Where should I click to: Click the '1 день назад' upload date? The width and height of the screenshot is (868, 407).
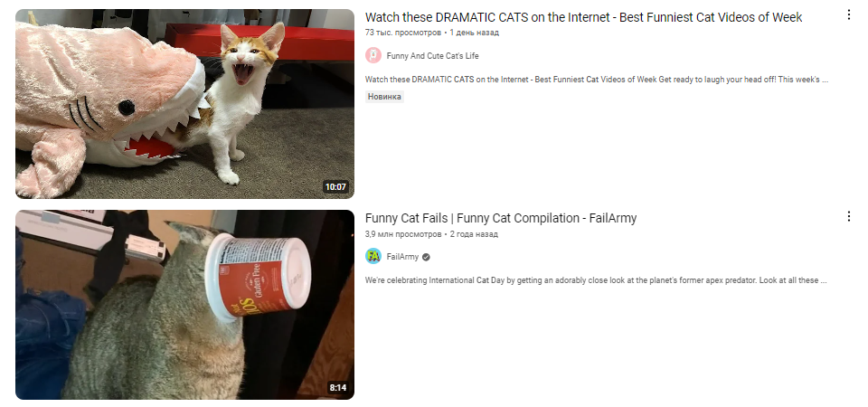[475, 33]
